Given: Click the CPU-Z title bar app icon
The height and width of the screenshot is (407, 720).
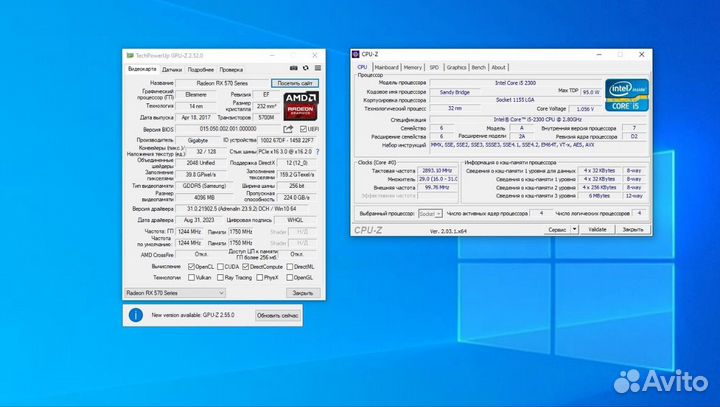Looking at the screenshot, I should pos(355,54).
